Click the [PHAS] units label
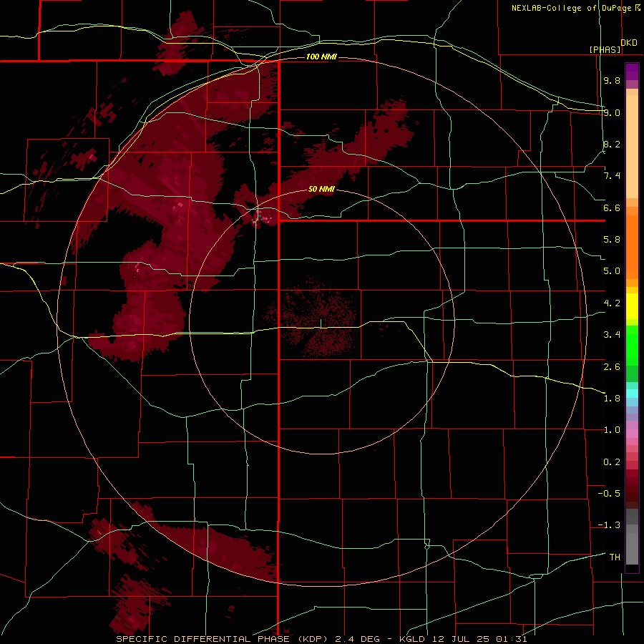The width and height of the screenshot is (644, 644). point(605,49)
